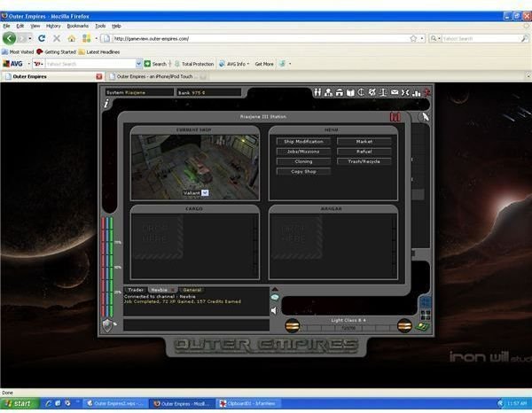
Task: Click the Firefox back button
Action: pos(9,38)
